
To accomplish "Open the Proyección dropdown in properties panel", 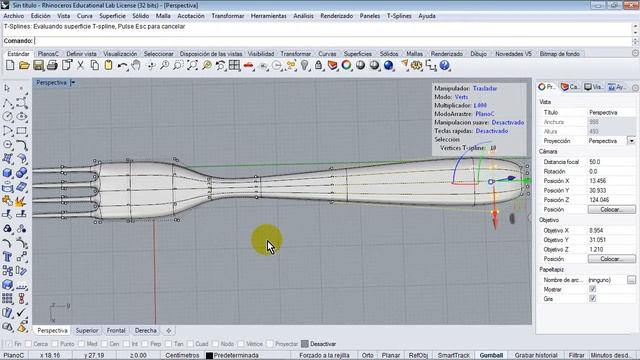I will coord(631,141).
